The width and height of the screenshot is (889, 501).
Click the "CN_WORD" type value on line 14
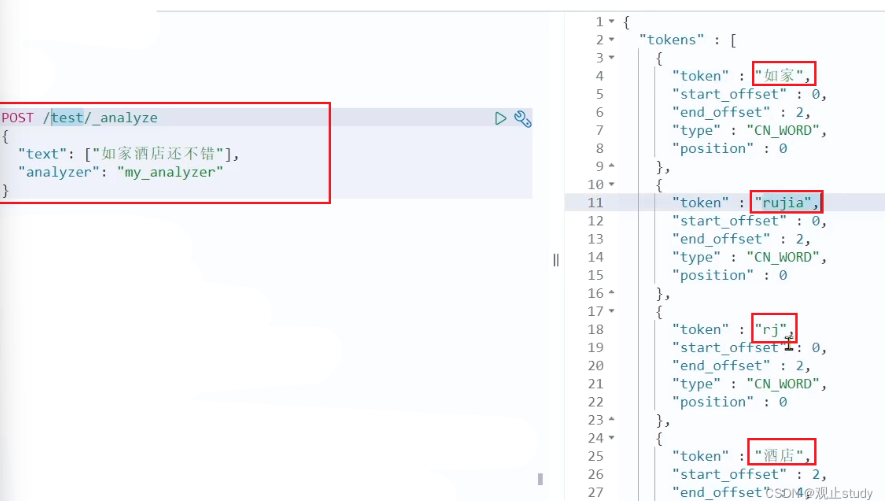[x=783, y=257]
